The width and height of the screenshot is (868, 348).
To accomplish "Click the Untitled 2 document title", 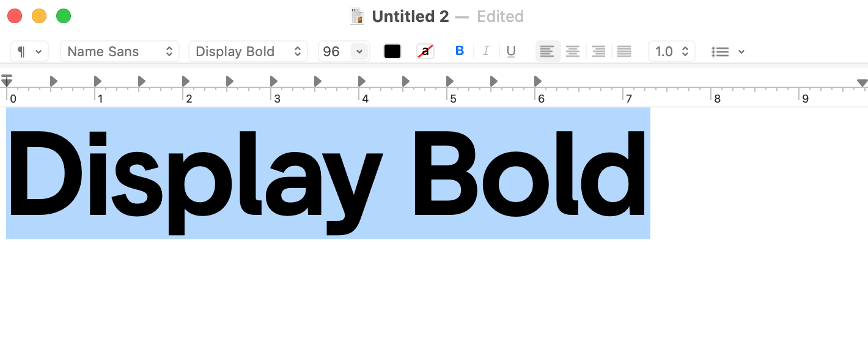I will [410, 16].
